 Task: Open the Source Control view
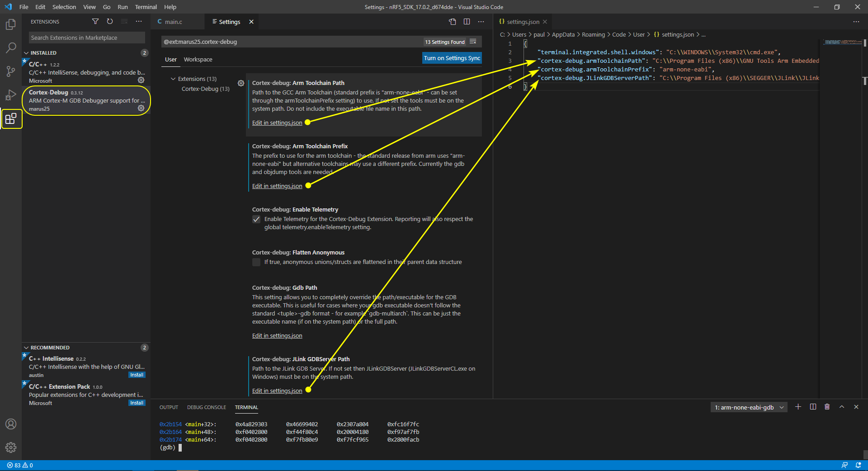[x=11, y=71]
